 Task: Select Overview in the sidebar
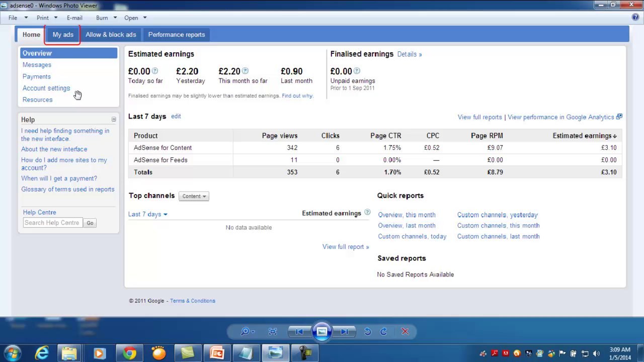68,53
